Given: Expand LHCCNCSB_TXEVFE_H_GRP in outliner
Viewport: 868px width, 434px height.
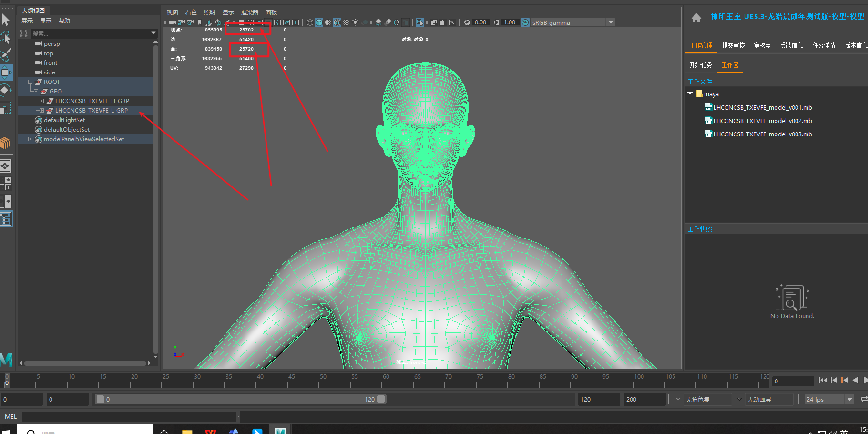Looking at the screenshot, I should coord(41,101).
